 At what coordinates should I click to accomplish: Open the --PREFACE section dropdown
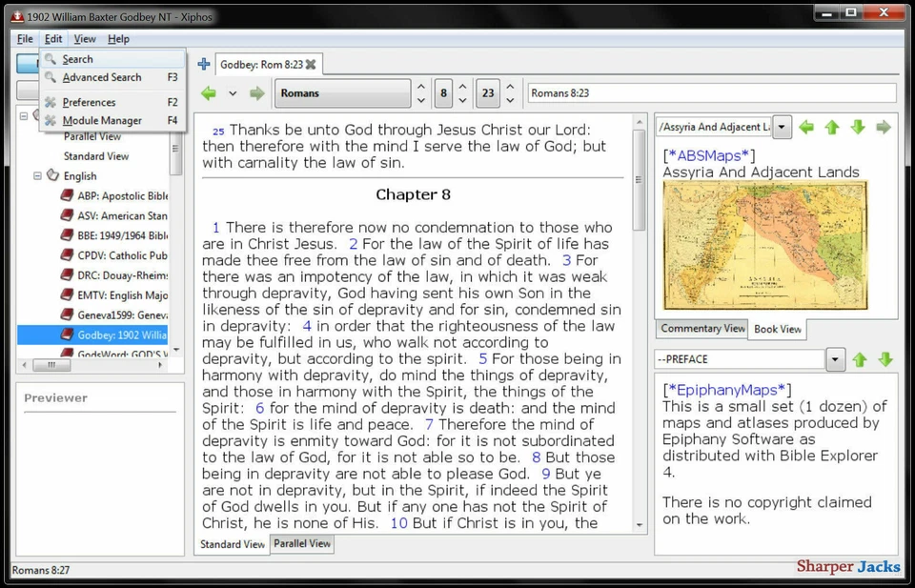(x=836, y=359)
